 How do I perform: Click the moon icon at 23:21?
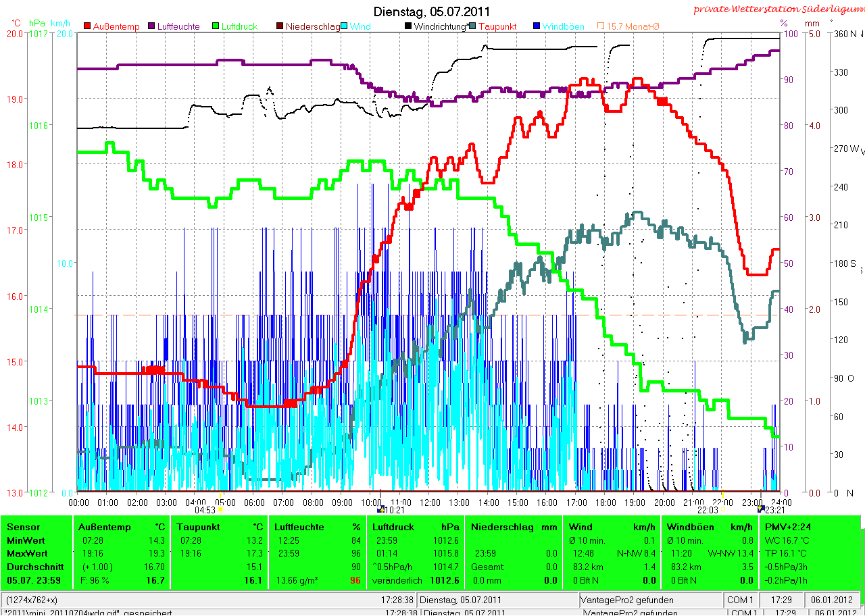pyautogui.click(x=762, y=509)
